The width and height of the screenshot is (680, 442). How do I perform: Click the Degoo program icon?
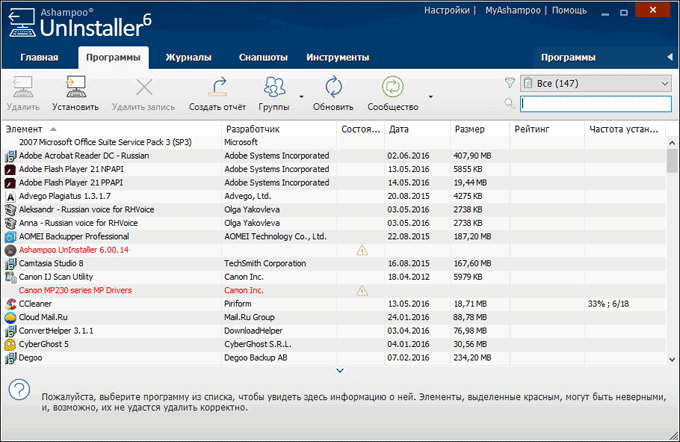(10, 358)
